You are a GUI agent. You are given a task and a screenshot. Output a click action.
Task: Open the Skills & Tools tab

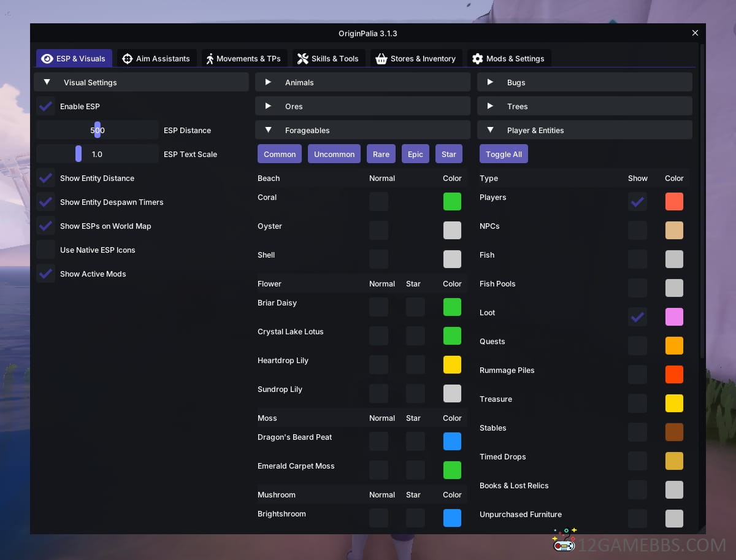pyautogui.click(x=329, y=58)
